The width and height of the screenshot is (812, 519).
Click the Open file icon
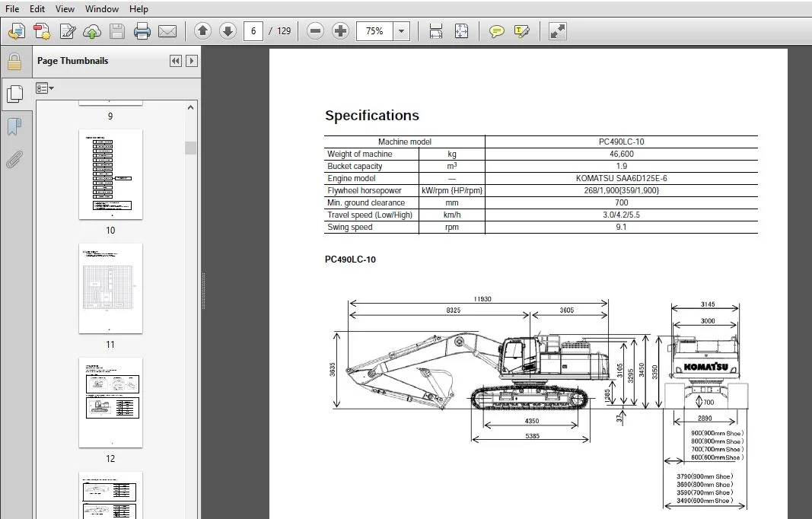(17, 31)
